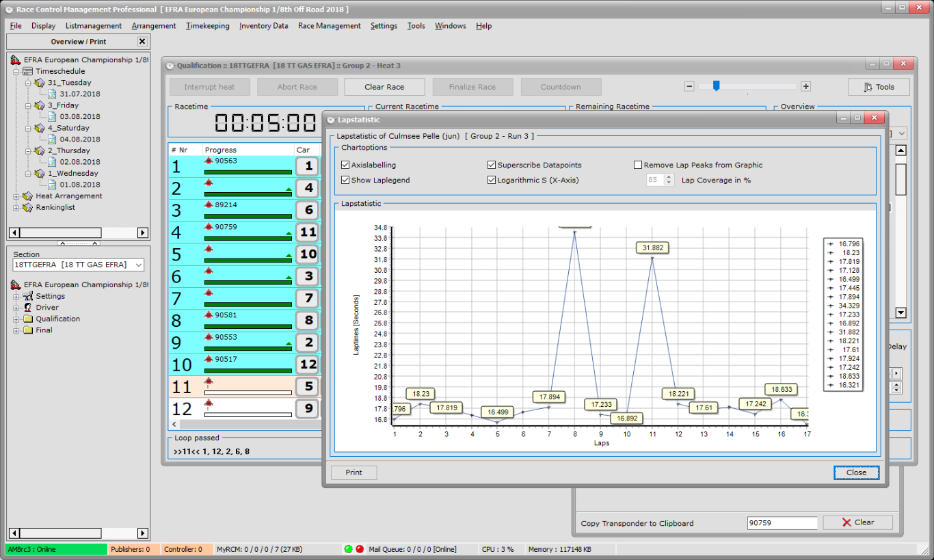The image size is (934, 560).
Task: Click the Settings tools icon in tree
Action: pos(28,296)
